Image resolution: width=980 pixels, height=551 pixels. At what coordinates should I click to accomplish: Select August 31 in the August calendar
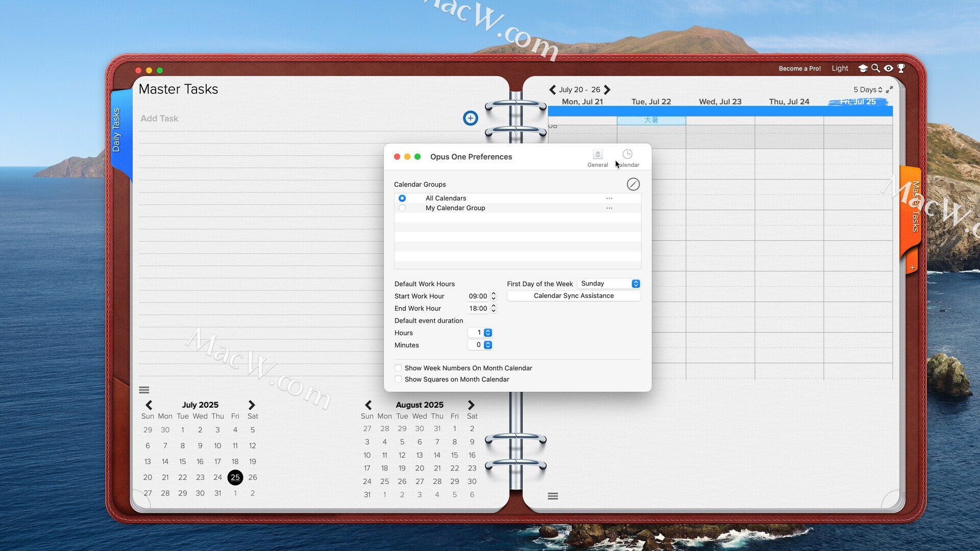[367, 495]
